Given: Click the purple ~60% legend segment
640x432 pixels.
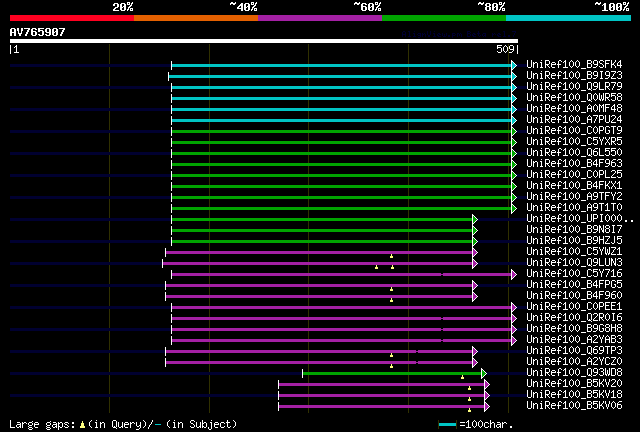Looking at the screenshot, I should click(x=320, y=18).
